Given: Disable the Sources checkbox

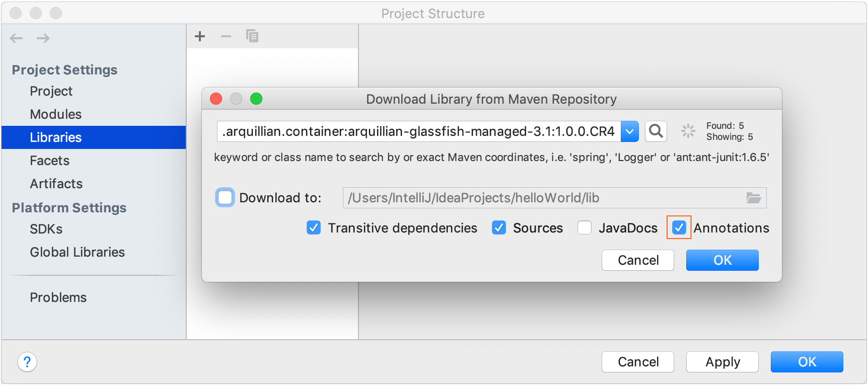Looking at the screenshot, I should (498, 228).
